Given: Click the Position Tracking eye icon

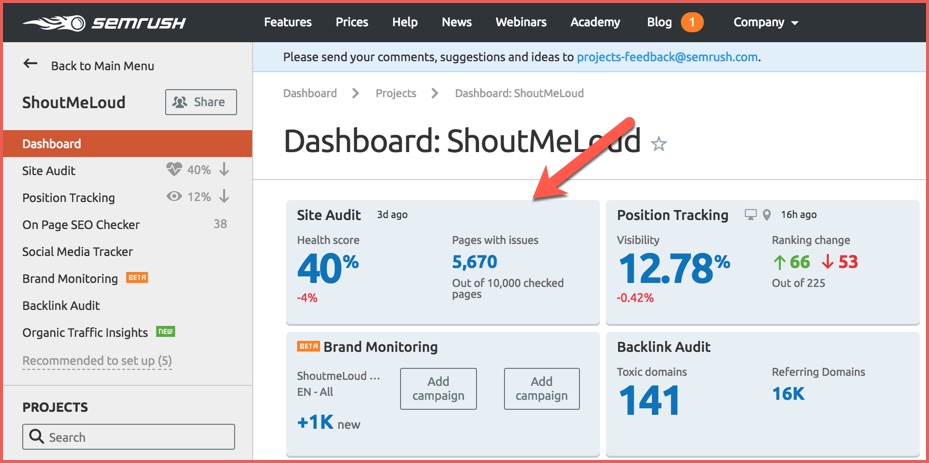Looking at the screenshot, I should (x=173, y=197).
